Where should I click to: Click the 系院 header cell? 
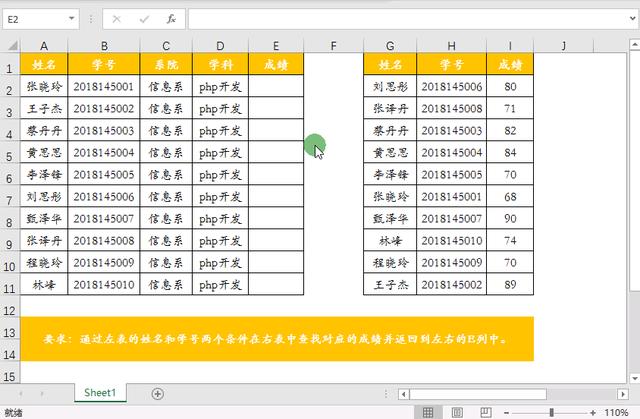click(x=166, y=64)
